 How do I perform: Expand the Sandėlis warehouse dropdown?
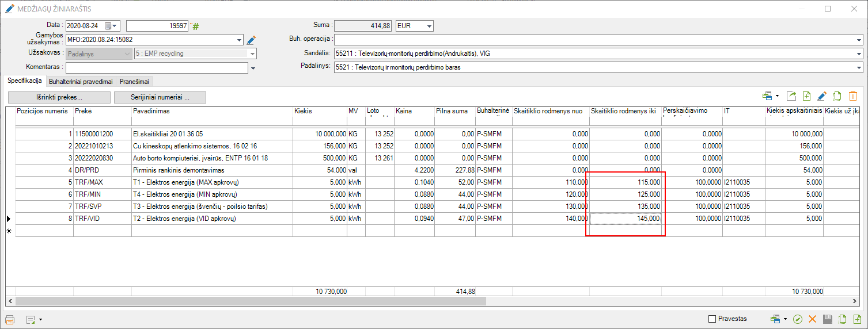tap(858, 53)
